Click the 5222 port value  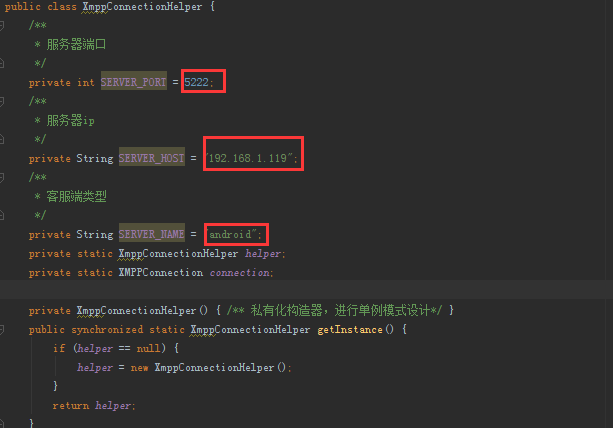pyautogui.click(x=196, y=82)
